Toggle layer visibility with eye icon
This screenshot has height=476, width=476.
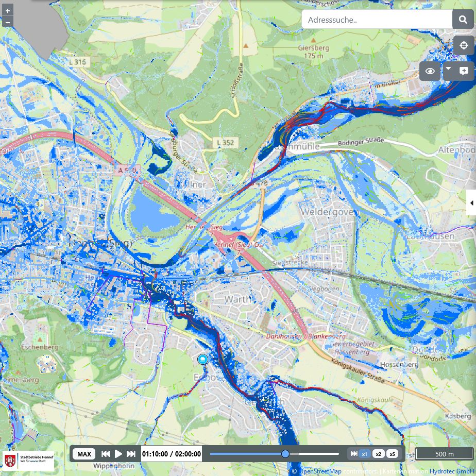[430, 71]
